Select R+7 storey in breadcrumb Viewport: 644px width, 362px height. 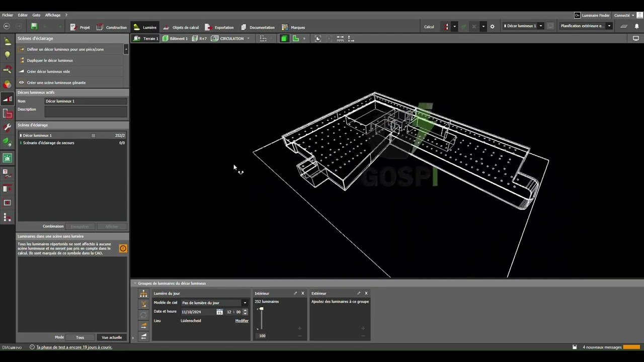199,38
